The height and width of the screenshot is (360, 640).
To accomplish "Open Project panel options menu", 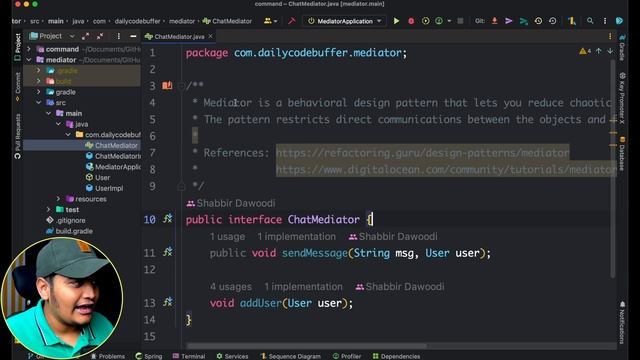I will [x=118, y=36].
